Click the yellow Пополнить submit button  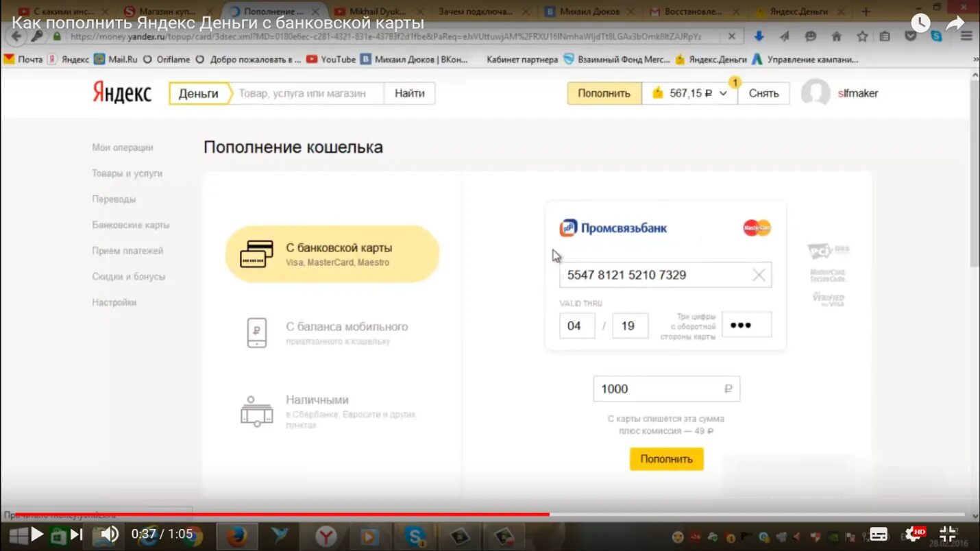(667, 459)
